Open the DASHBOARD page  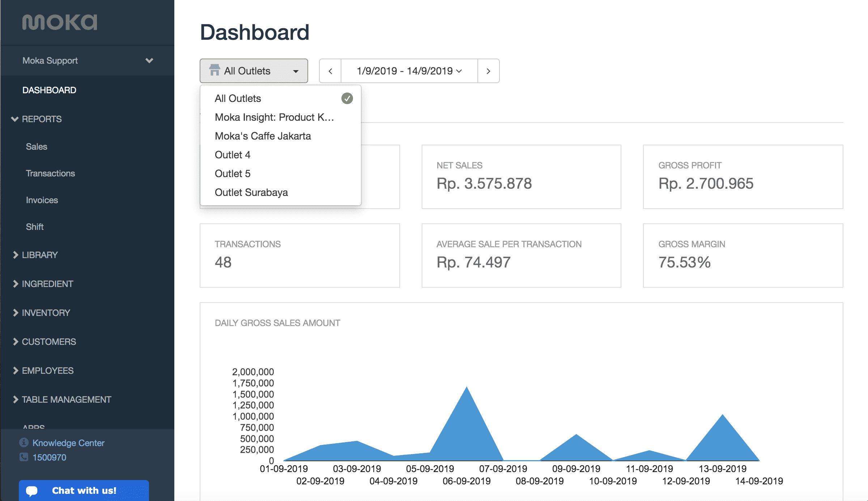coord(49,90)
